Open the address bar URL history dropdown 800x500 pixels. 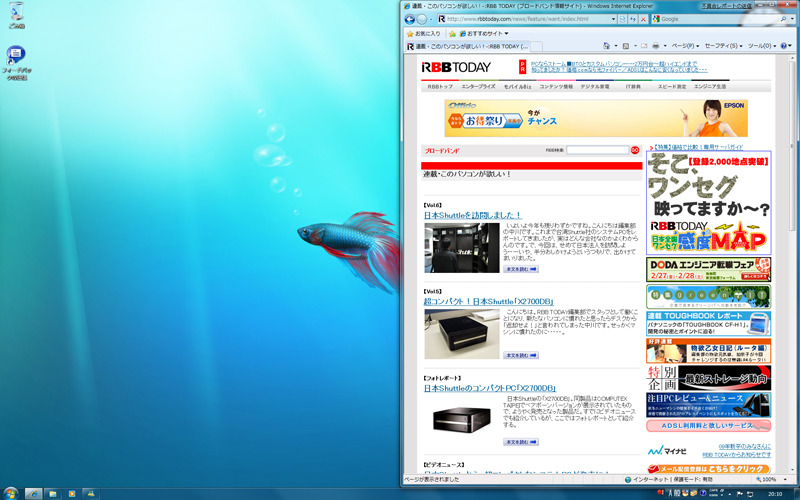tap(613, 19)
